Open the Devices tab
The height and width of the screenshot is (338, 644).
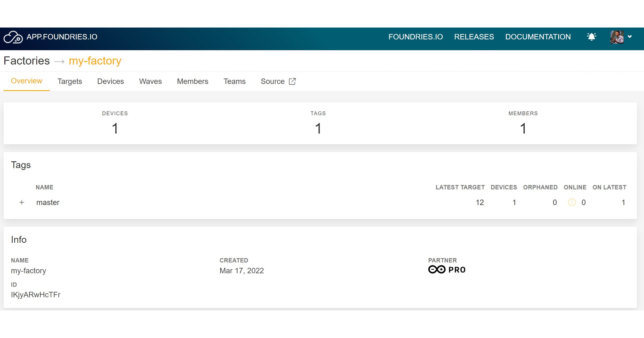[x=111, y=81]
